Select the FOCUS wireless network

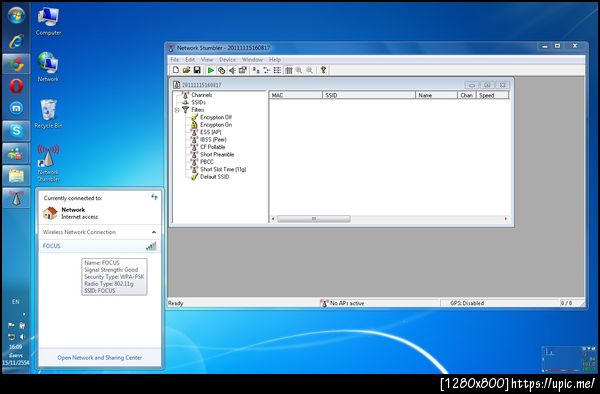tap(99, 246)
